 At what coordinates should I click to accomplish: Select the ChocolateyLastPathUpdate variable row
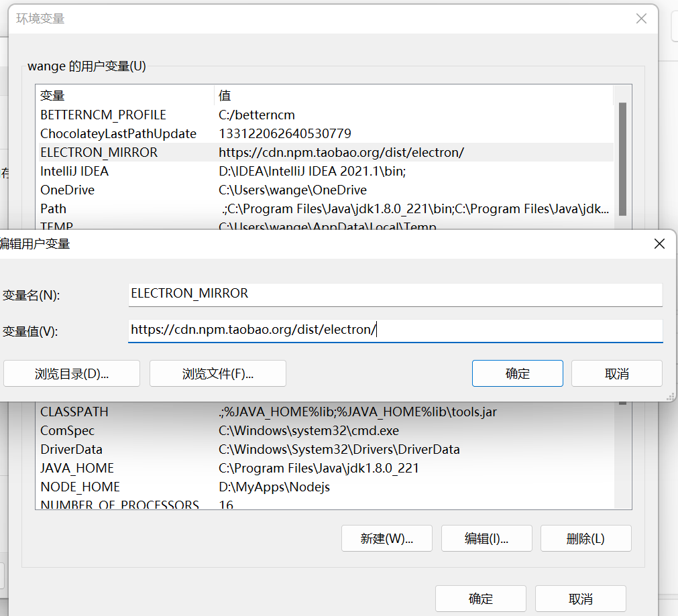pos(118,134)
